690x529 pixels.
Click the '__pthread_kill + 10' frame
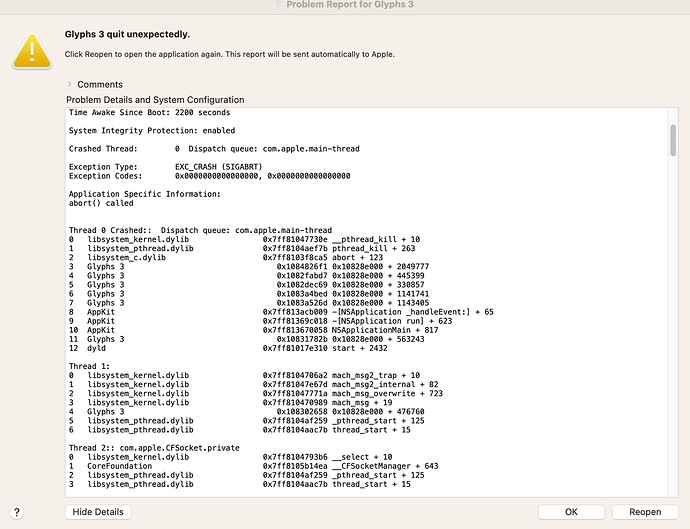pos(244,239)
